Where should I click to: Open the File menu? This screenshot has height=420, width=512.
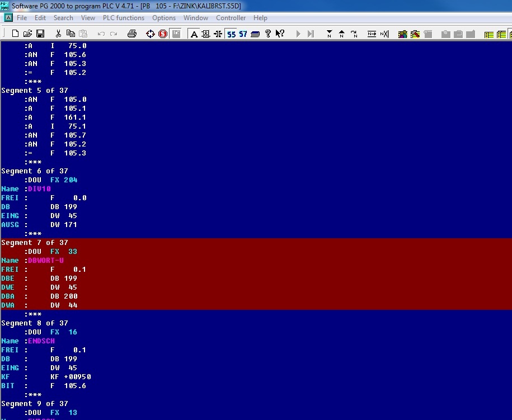(22, 18)
